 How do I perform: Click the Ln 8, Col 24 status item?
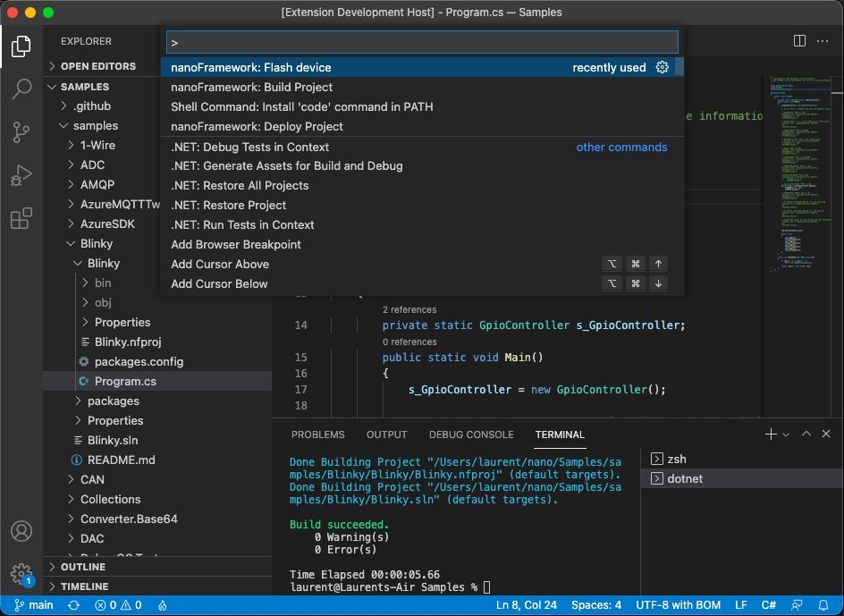[527, 605]
